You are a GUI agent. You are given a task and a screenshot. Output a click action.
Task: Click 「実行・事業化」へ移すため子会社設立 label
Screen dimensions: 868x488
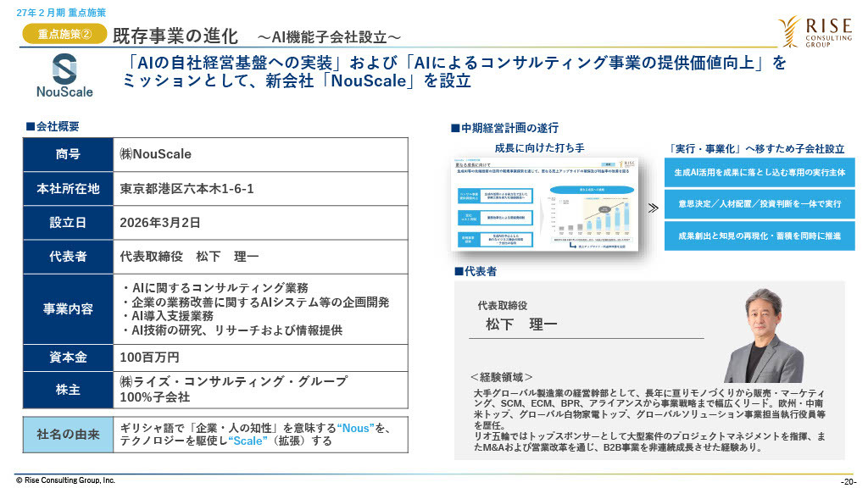point(756,149)
